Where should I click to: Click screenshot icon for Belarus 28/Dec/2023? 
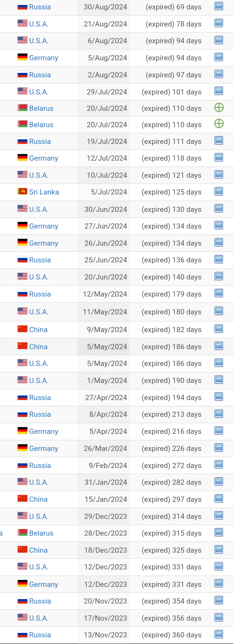pyautogui.click(x=219, y=532)
